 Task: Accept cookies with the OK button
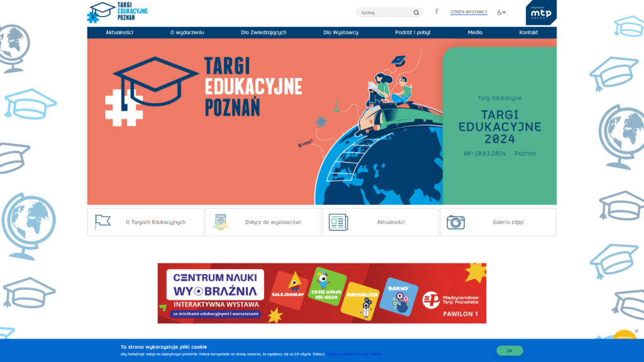tap(509, 351)
